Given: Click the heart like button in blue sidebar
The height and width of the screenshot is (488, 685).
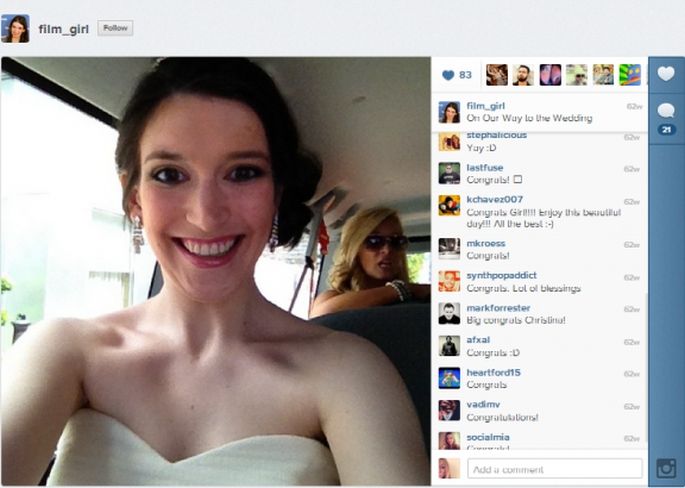Looking at the screenshot, I should [666, 74].
